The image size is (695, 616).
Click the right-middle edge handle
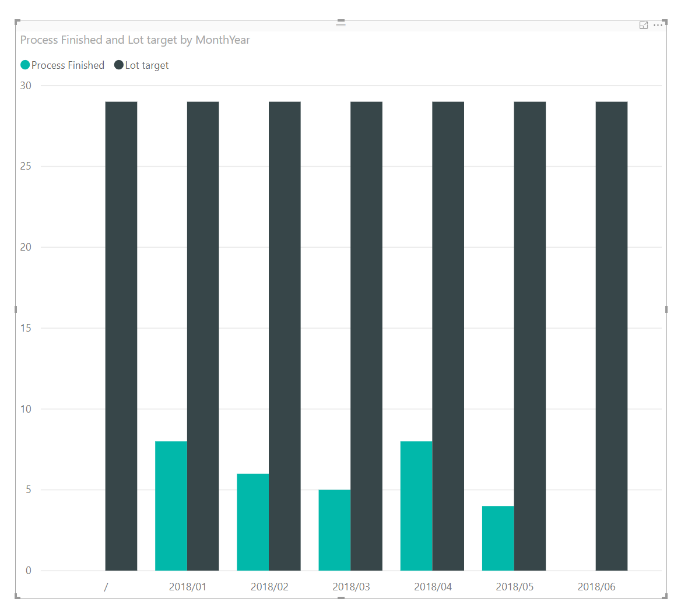click(x=666, y=309)
